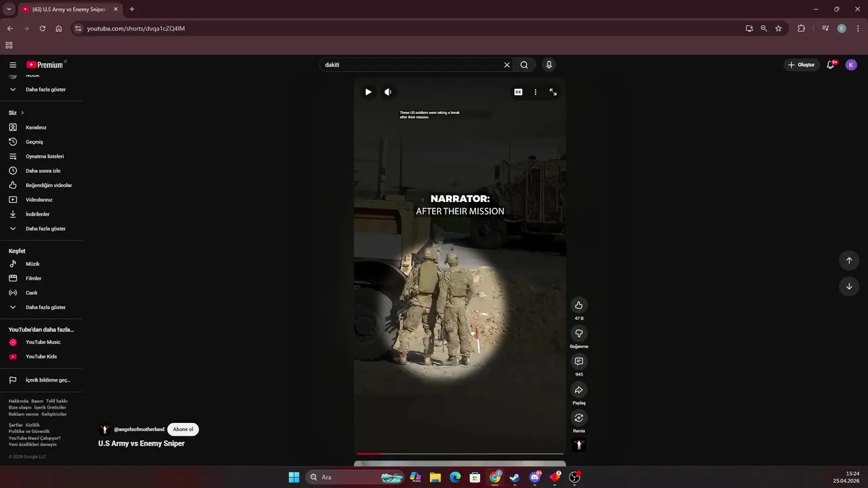The image size is (868, 488).
Task: Share the video using Paylaş icon
Action: point(578,390)
